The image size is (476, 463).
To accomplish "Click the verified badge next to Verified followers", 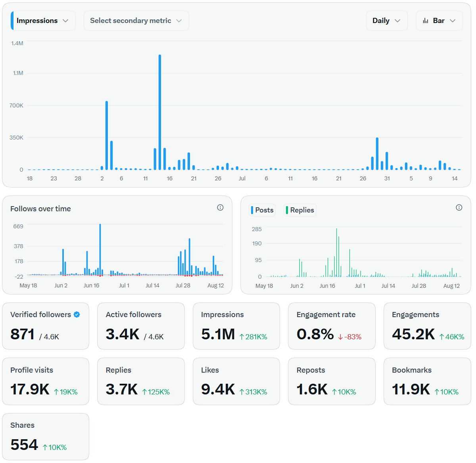I will pyautogui.click(x=77, y=314).
